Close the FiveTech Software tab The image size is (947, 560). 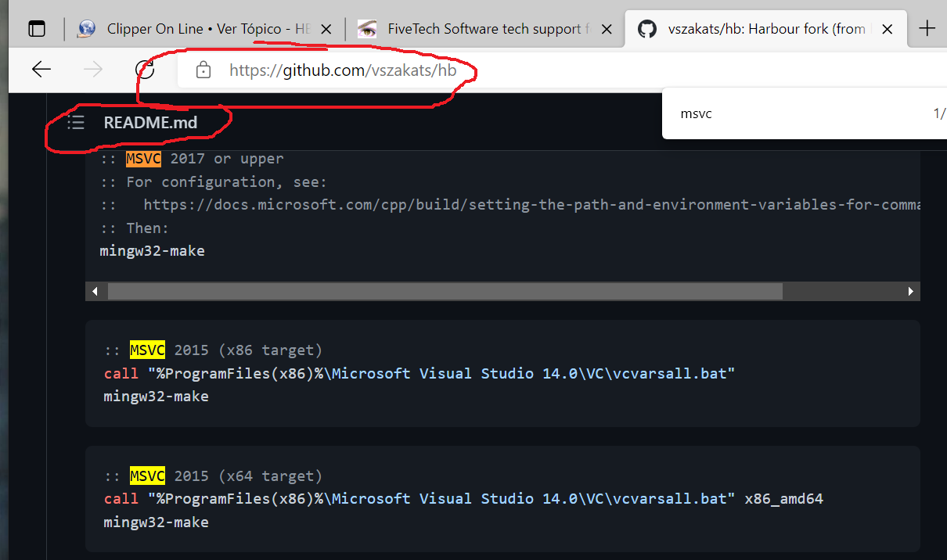coord(607,29)
